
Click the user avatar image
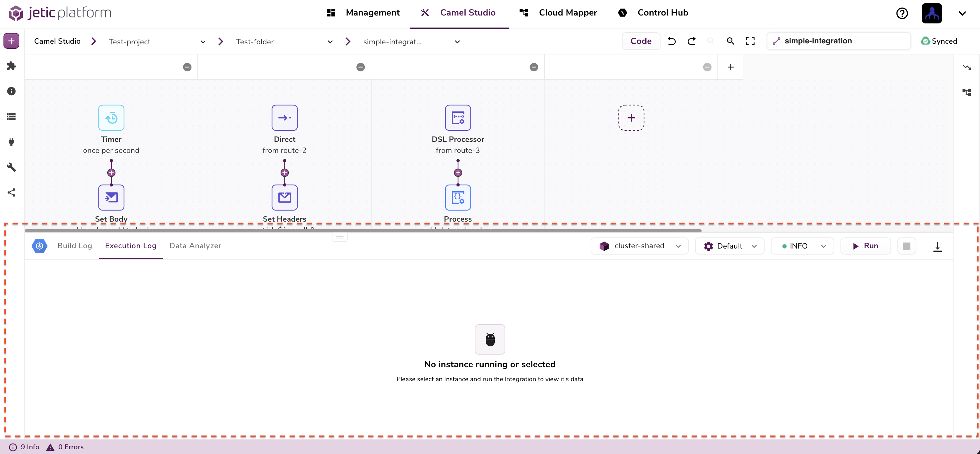tap(932, 13)
